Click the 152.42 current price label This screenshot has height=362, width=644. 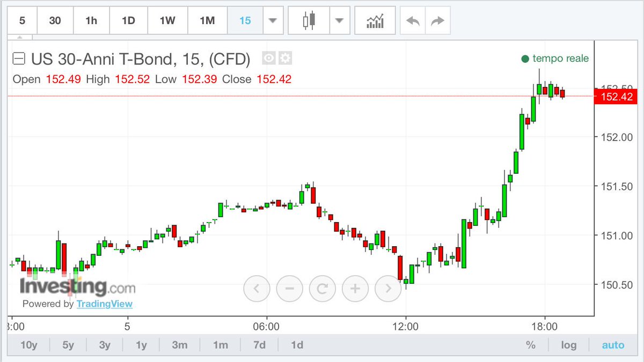point(617,97)
